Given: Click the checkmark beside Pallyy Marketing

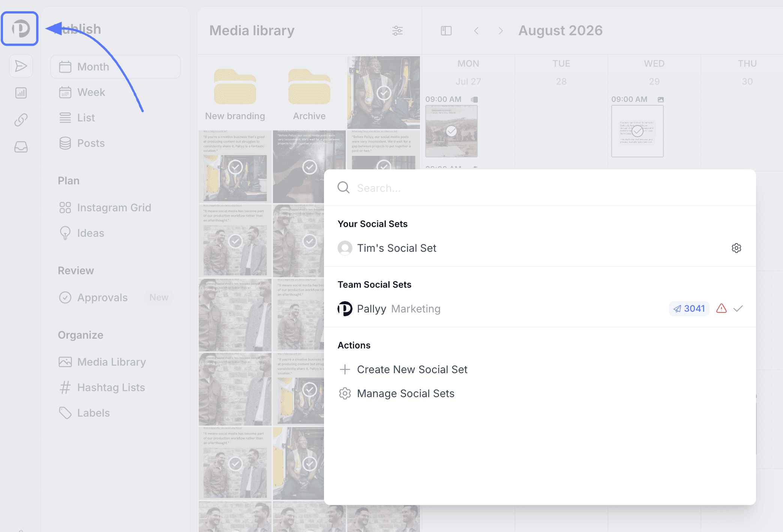Looking at the screenshot, I should point(738,309).
